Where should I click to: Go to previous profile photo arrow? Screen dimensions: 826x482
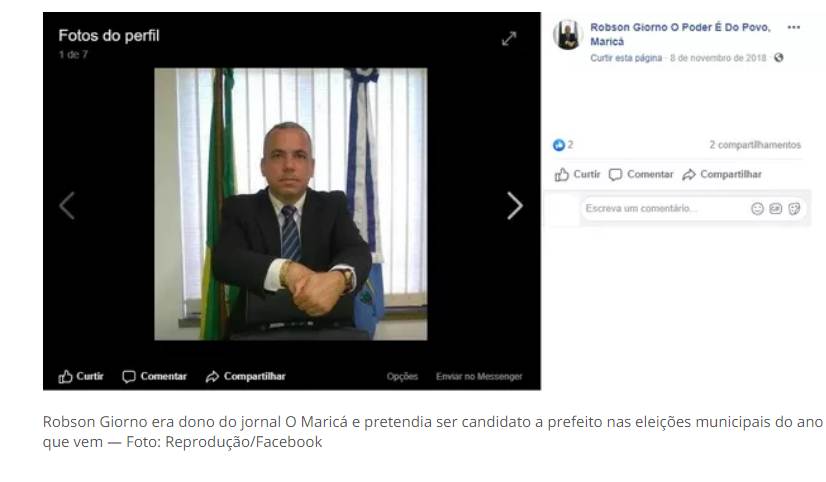[67, 205]
